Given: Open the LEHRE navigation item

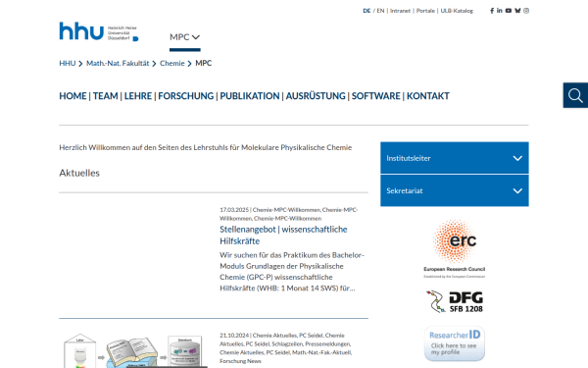Looking at the screenshot, I should coord(138,96).
